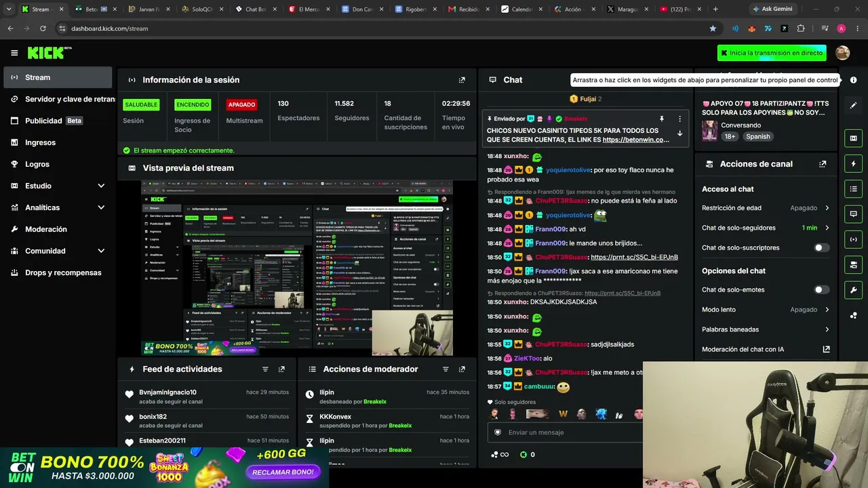This screenshot has width=868, height=488.
Task: Toggle the session info widget icon
Action: pyautogui.click(x=853, y=239)
